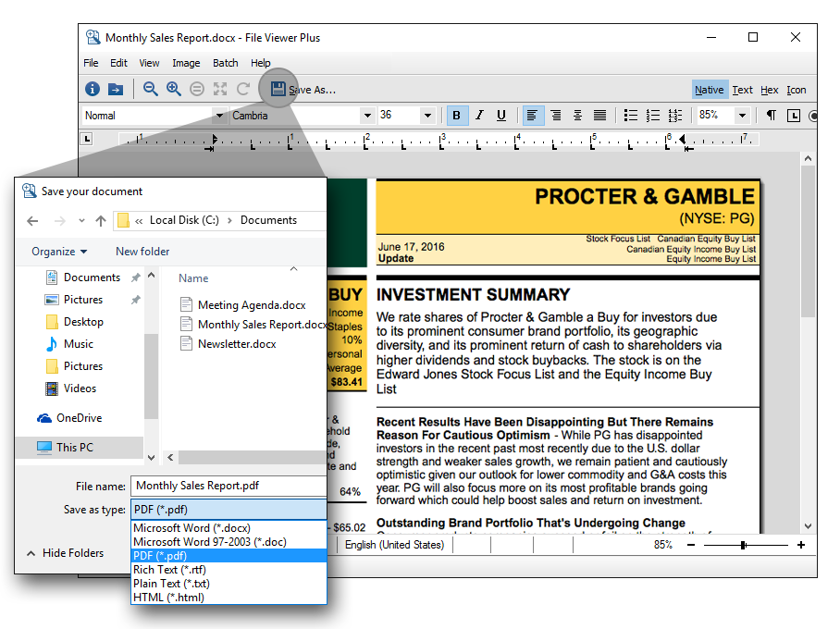This screenshot has height=629, width=840.
Task: Click the Save As floppy disk icon
Action: 278,89
